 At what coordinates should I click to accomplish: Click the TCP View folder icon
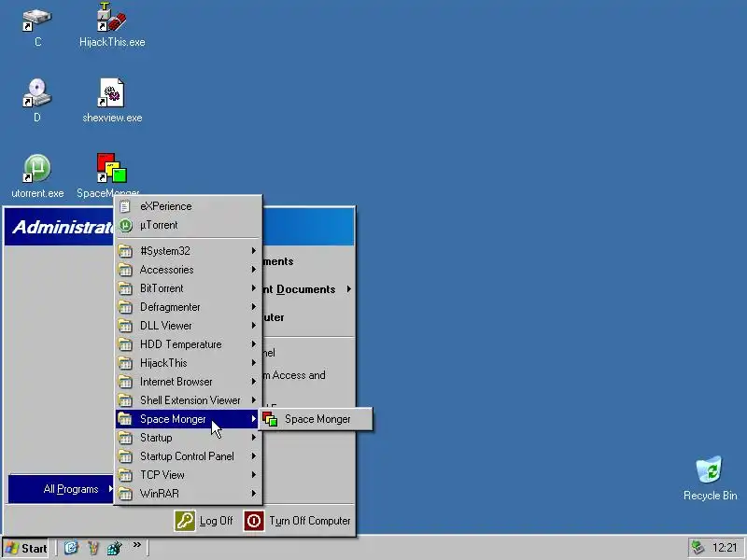(125, 475)
